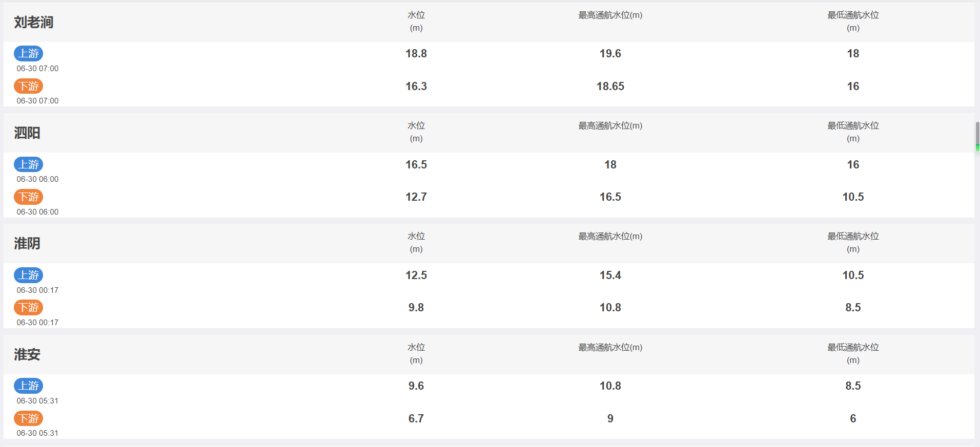The height and width of the screenshot is (447, 980).
Task: Click 淮阴 upstream max navigable level 15.4
Action: [610, 275]
